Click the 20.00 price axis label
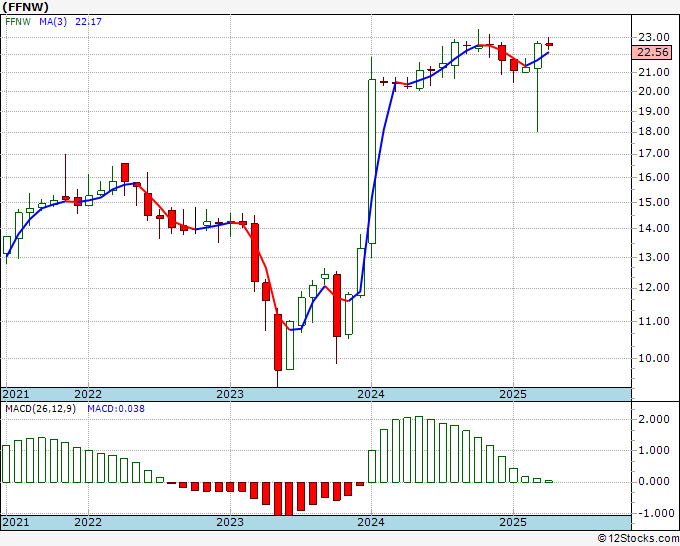 [x=653, y=91]
